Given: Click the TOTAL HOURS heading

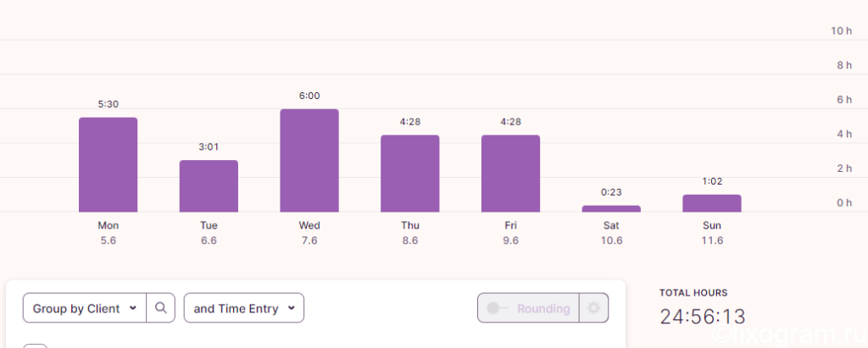Looking at the screenshot, I should (x=693, y=293).
